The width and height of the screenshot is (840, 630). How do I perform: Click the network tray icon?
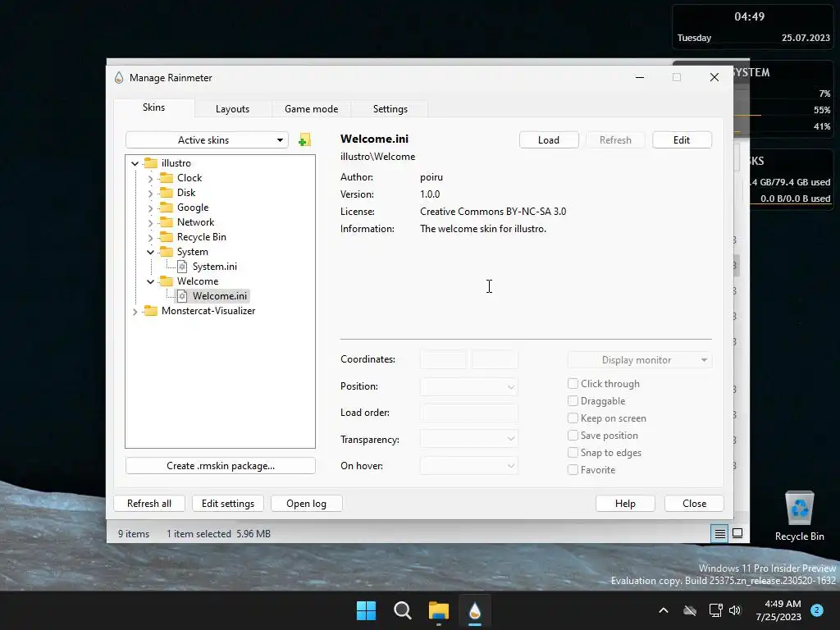[715, 610]
